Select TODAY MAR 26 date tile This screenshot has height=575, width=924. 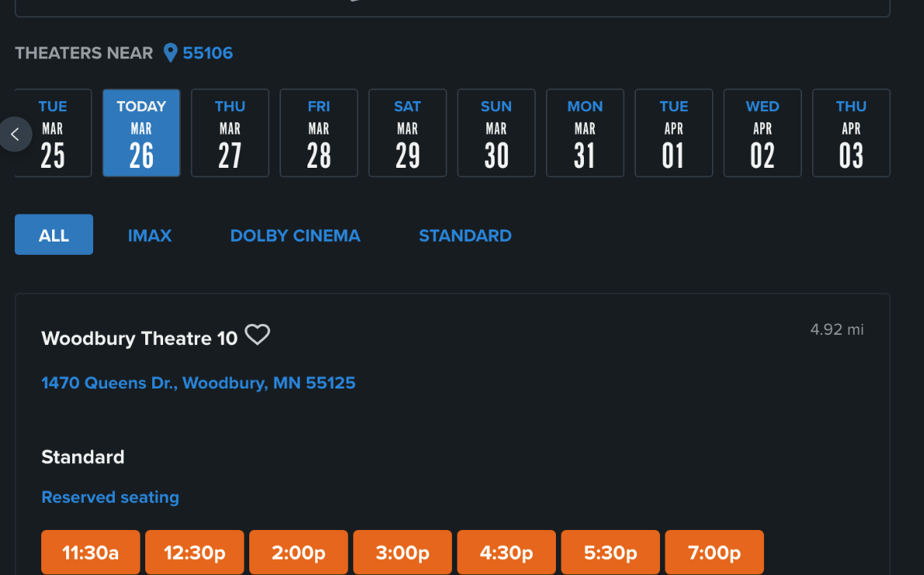[141, 132]
